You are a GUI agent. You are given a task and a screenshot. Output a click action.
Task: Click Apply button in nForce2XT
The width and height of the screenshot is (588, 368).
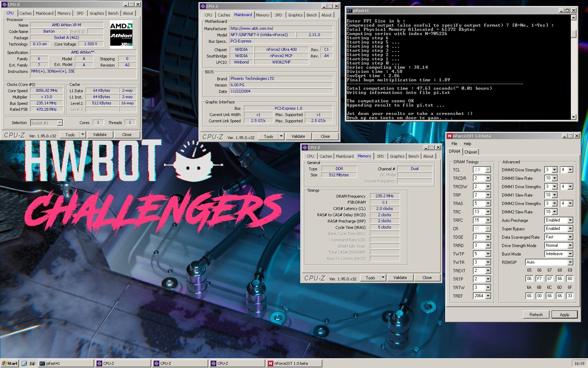(564, 315)
